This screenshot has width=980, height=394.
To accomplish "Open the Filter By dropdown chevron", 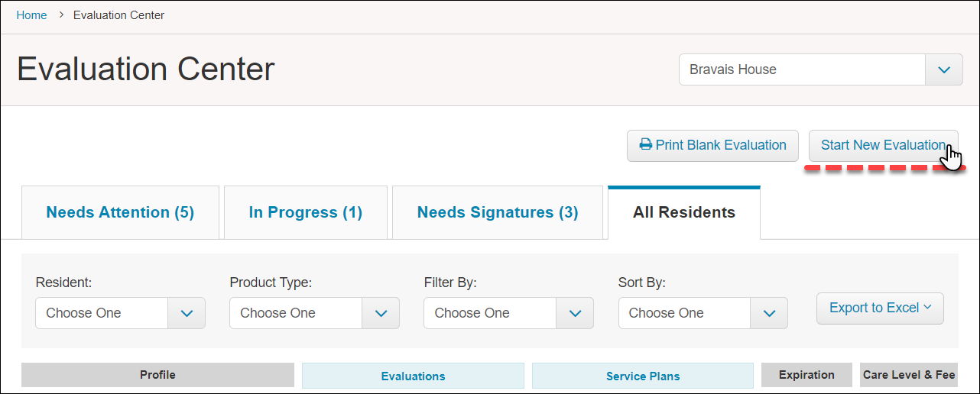I will [575, 313].
